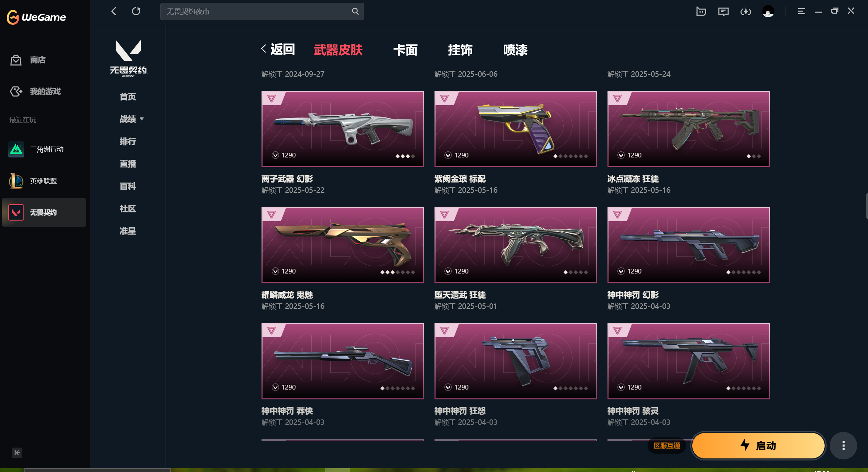This screenshot has height=472, width=868.
Task: Select the 紫阙金琅 标配 skin thumbnail
Action: coord(516,129)
